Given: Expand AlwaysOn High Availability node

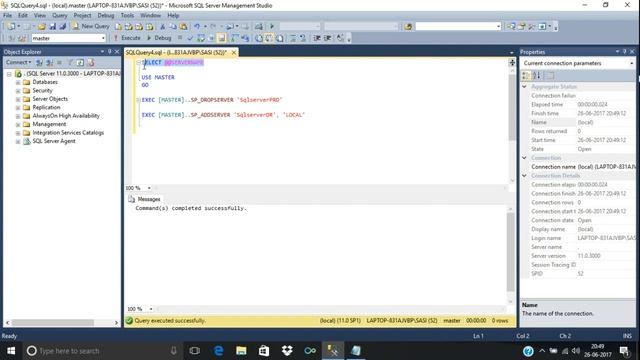Looking at the screenshot, I should 18,116.
